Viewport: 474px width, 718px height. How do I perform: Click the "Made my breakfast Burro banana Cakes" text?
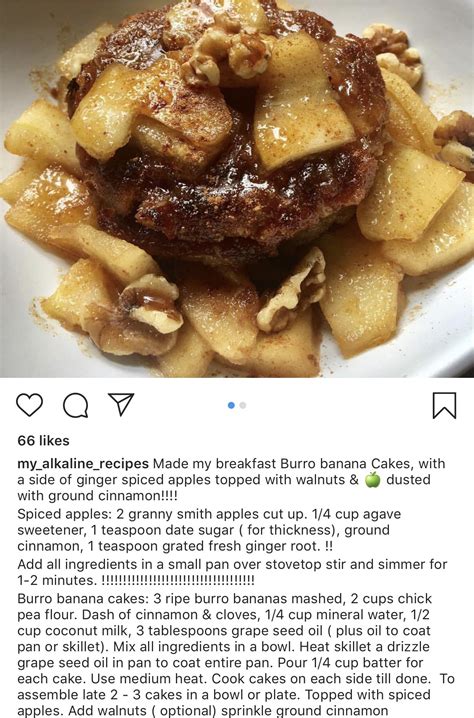point(283,463)
